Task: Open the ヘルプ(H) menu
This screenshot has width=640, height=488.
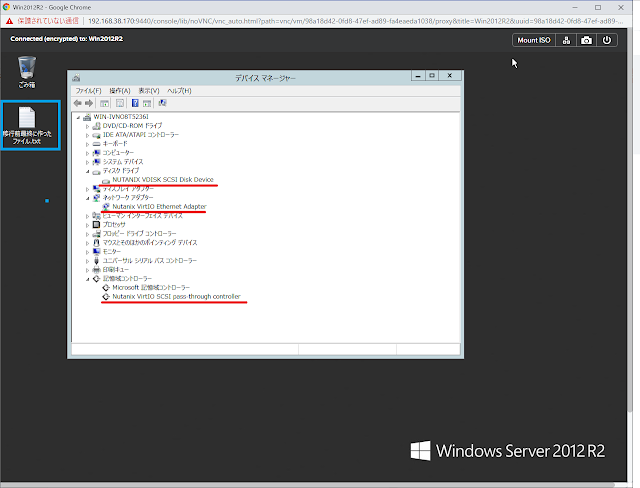Action: 179,91
